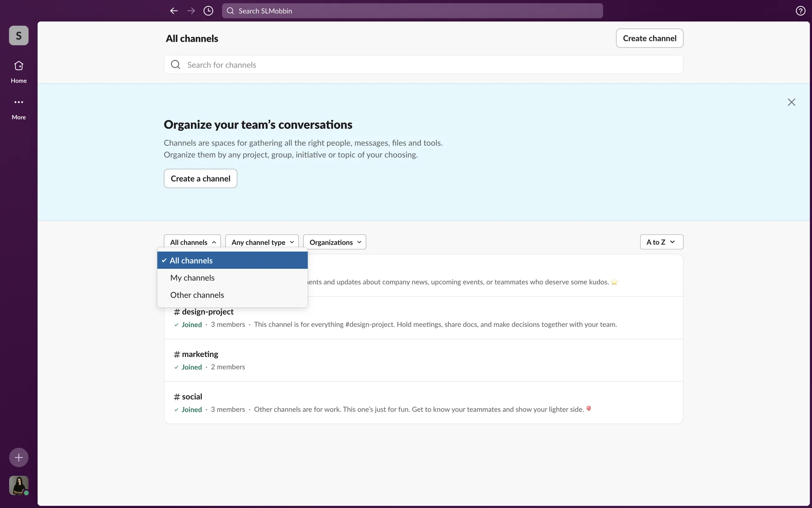The height and width of the screenshot is (508, 812).
Task: Click the workspace switcher S icon
Action: point(19,36)
